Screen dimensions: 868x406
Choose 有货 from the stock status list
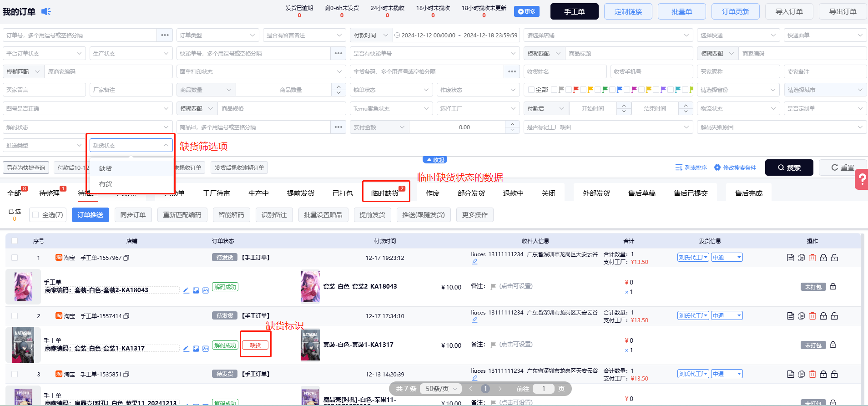tap(132, 184)
